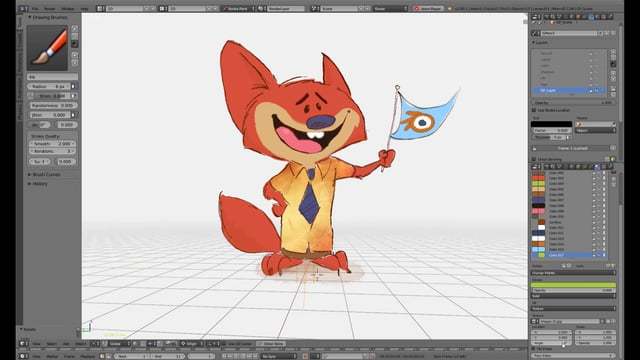This screenshot has width=640, height=360.
Task: Toggle pressure sensitivity for Strength
Action: tap(74, 96)
